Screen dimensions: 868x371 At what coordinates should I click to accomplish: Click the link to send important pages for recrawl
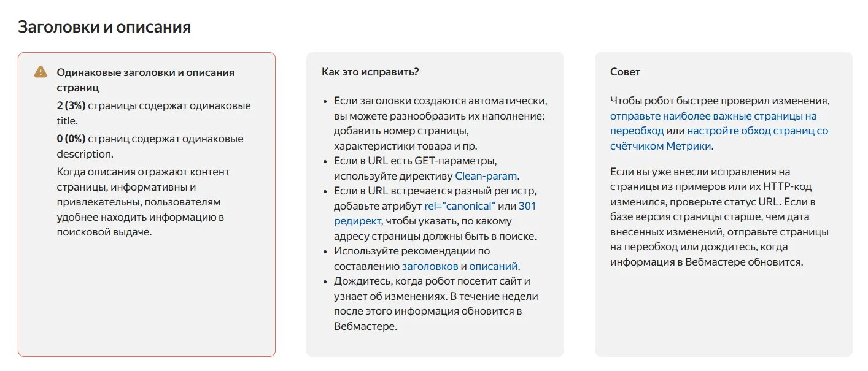(713, 116)
